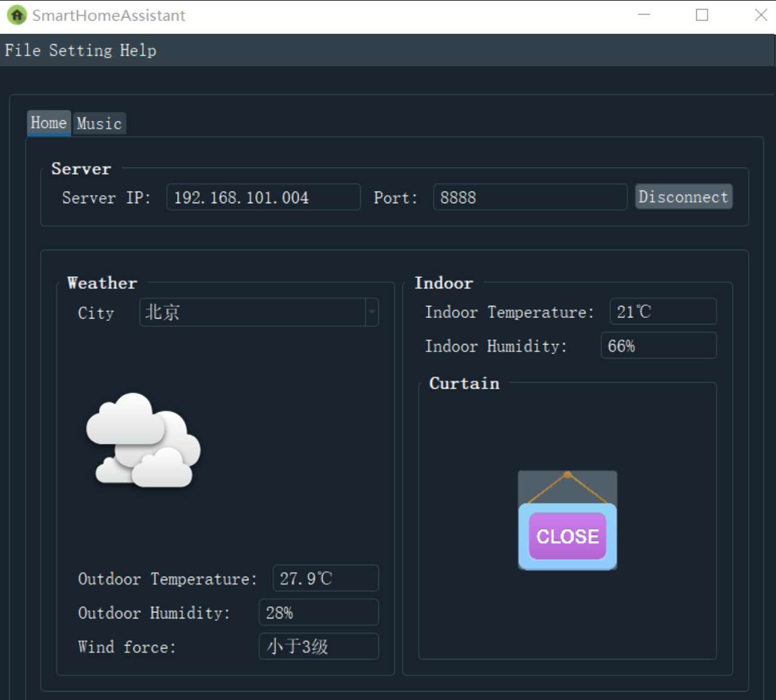Open the Help menu
The image size is (776, 700).
138,50
